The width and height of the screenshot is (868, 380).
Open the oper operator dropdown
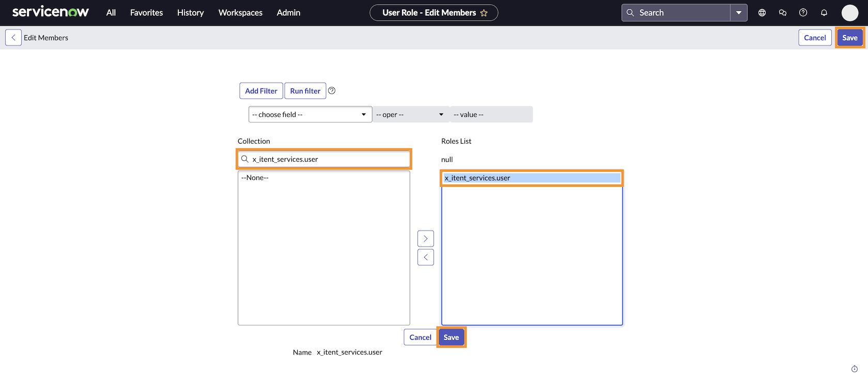pos(410,115)
